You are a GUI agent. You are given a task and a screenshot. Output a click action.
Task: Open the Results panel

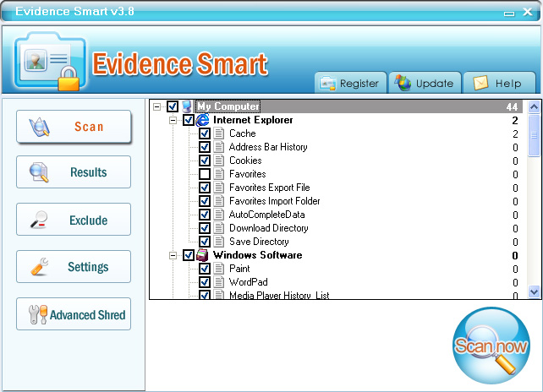[74, 172]
